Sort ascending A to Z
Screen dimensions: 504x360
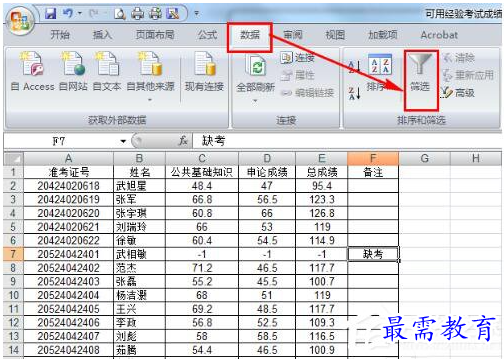[354, 66]
